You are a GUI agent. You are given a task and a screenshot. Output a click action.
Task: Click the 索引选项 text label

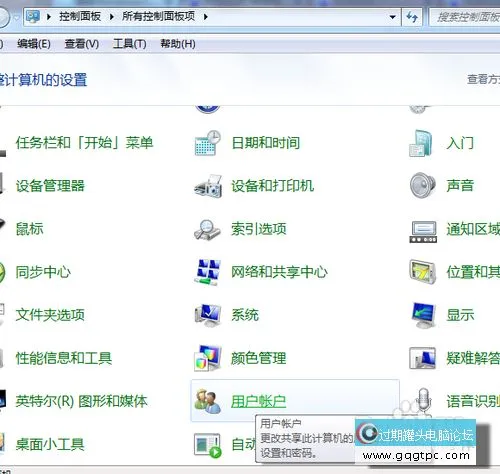pyautogui.click(x=259, y=229)
